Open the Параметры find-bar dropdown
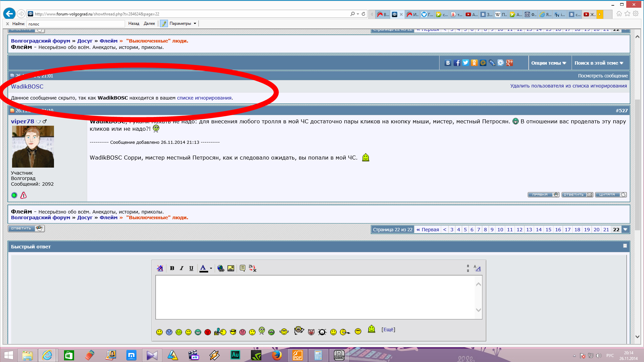Screen dimensions: 644x362 pyautogui.click(x=183, y=23)
